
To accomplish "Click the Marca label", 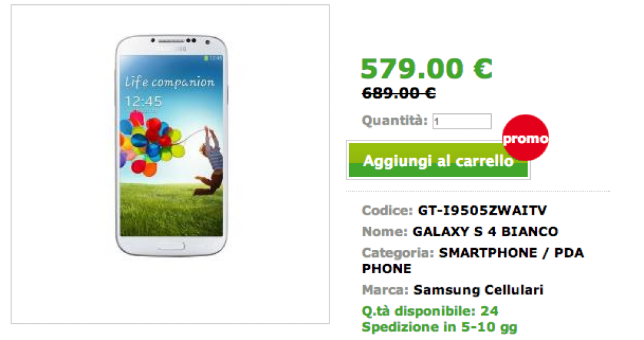I will click(385, 290).
